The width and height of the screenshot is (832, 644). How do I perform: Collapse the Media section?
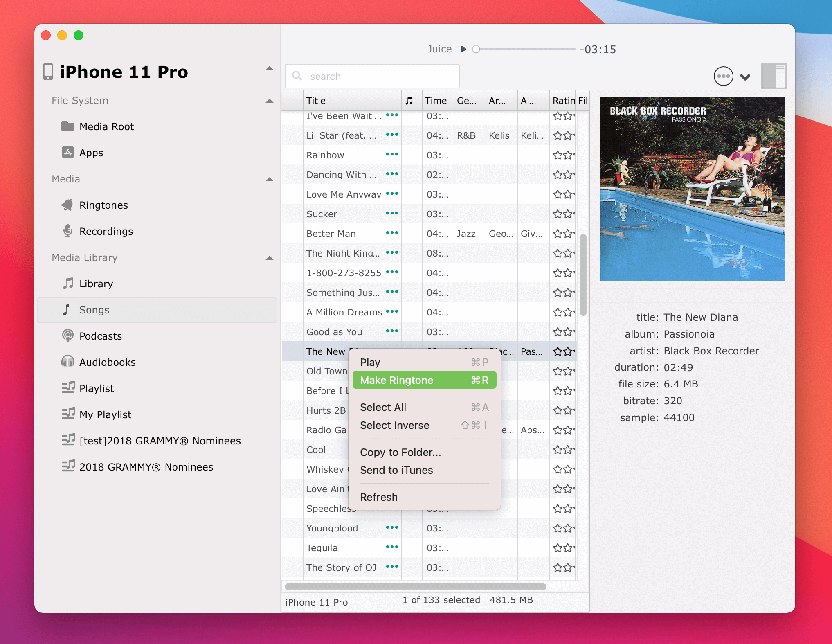point(270,179)
